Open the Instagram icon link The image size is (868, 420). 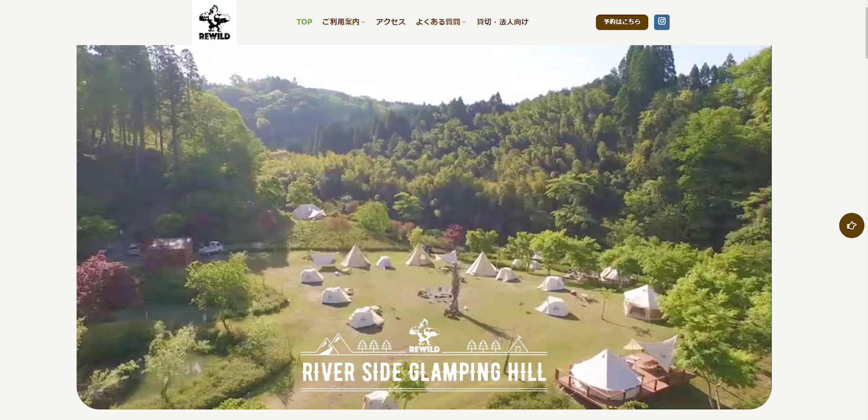coord(662,22)
